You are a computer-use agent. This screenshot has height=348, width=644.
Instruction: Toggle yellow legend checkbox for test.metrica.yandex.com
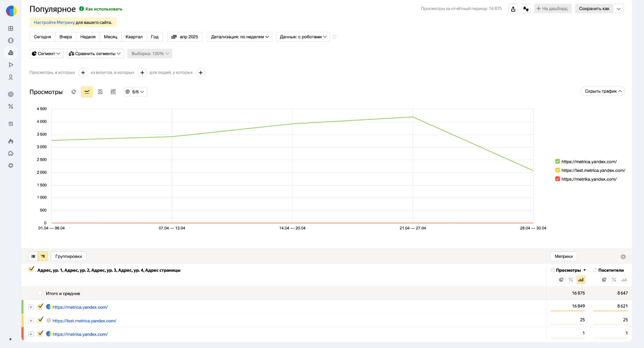point(557,170)
